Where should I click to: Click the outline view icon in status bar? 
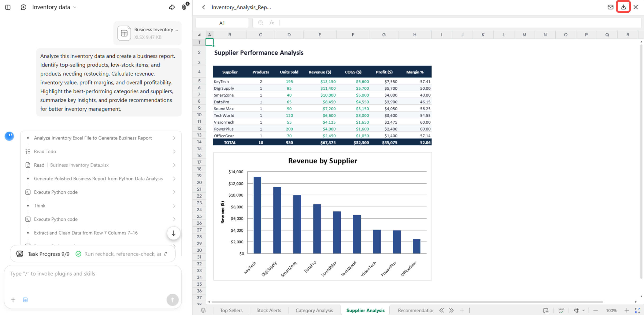(546, 310)
